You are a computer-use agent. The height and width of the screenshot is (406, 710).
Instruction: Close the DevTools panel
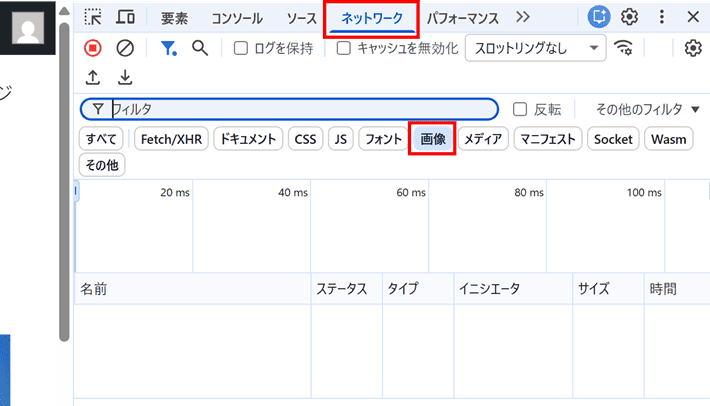click(693, 17)
